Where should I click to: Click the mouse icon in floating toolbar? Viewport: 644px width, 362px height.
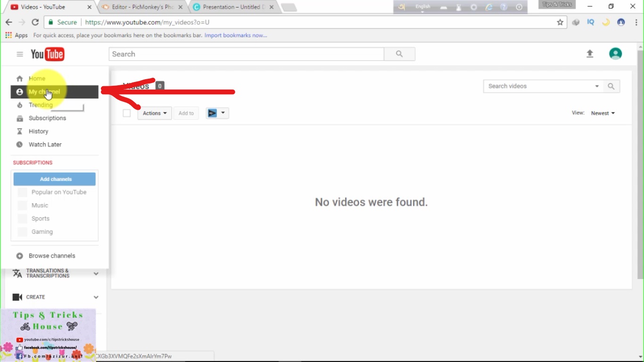pos(458,8)
